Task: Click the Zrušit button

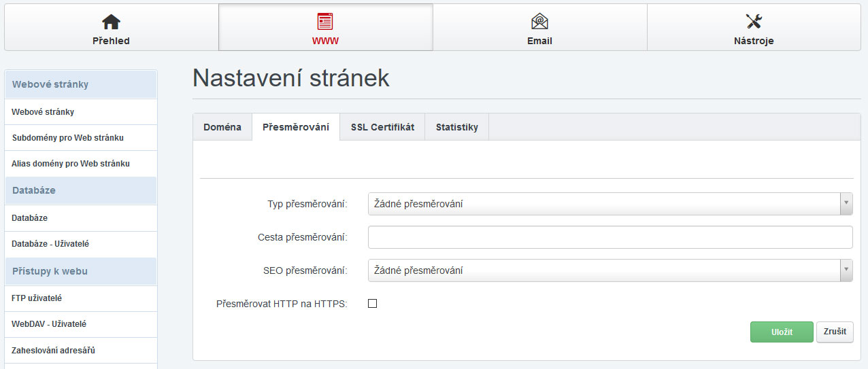Action: [x=834, y=332]
